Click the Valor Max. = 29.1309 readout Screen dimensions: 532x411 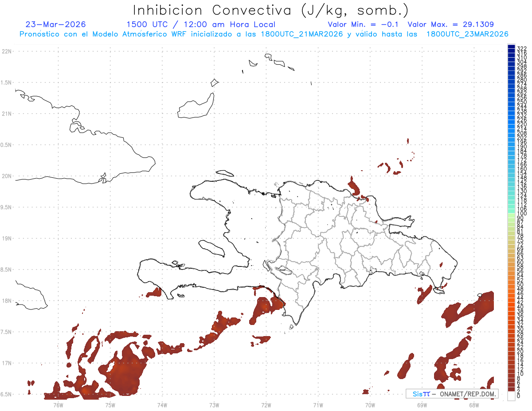tap(450, 24)
